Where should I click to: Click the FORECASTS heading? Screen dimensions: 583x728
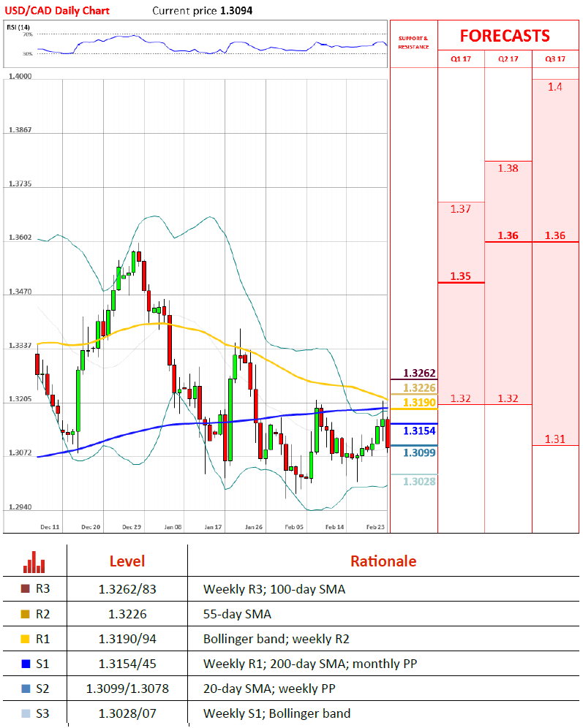[x=505, y=36]
